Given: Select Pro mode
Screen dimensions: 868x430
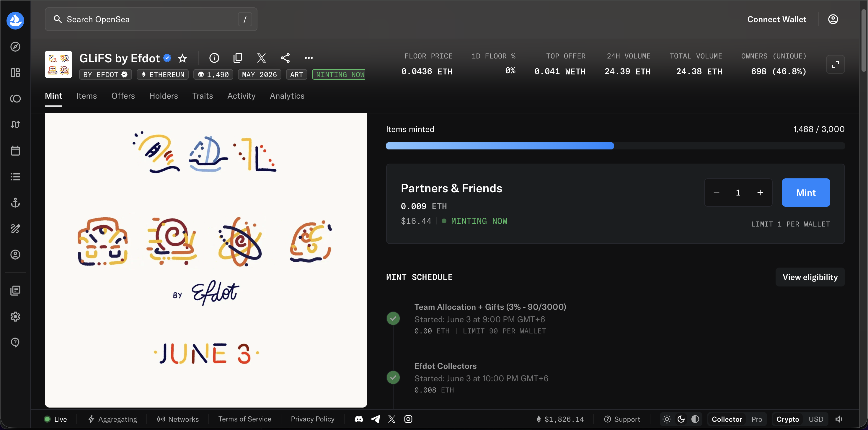Looking at the screenshot, I should pos(756,419).
